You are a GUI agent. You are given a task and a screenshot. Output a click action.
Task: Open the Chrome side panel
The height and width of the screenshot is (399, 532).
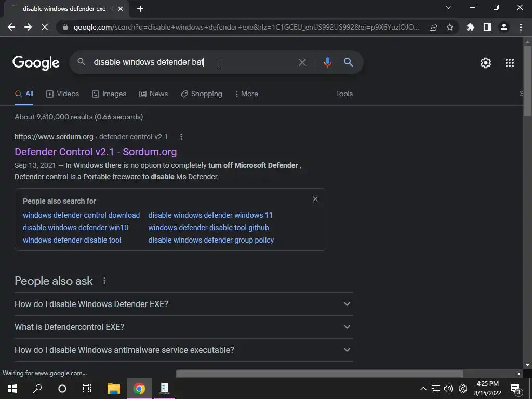coord(487,27)
